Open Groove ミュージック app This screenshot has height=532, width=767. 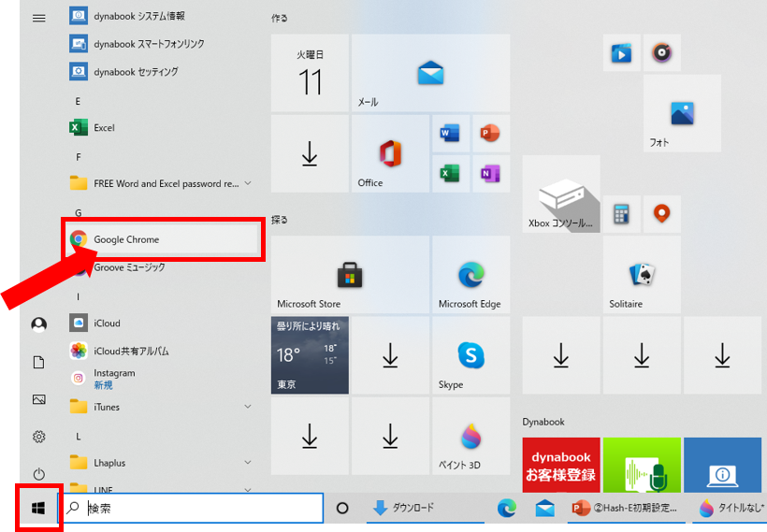pos(163,267)
